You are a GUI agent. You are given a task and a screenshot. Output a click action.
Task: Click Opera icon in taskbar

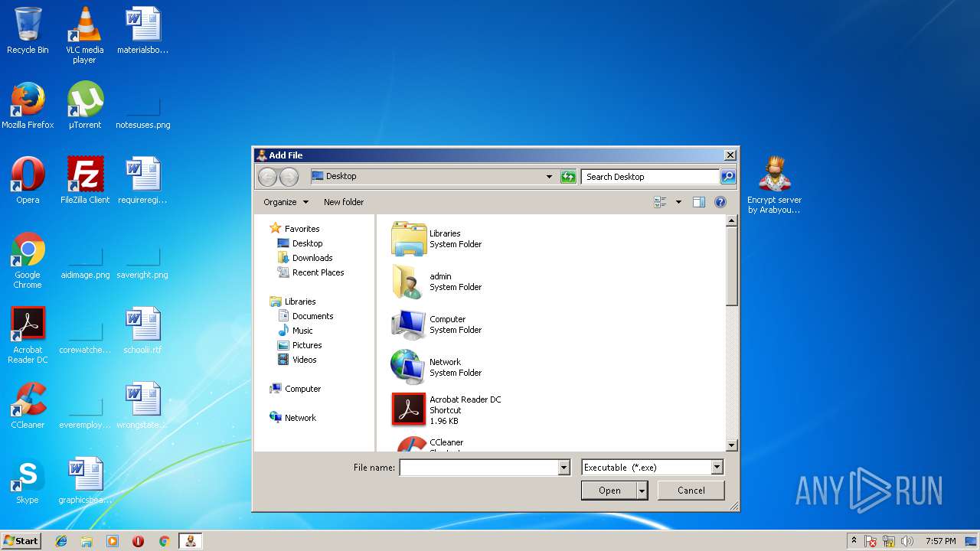pyautogui.click(x=138, y=541)
